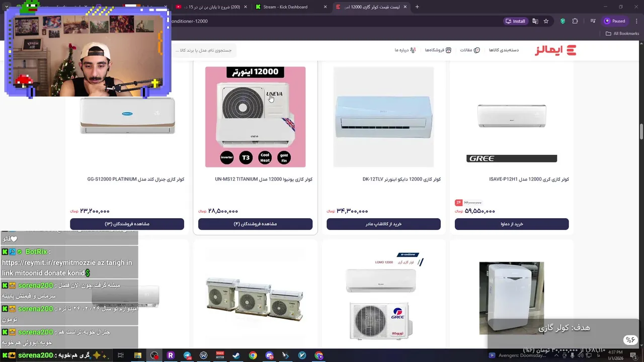The width and height of the screenshot is (644, 362).
Task: Open the browser extensions puzzle icon
Action: [575, 21]
